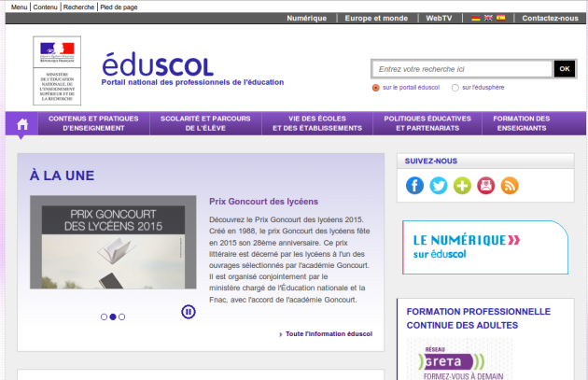Select the 'sur l'édusphère' radio option
Screen dimensions: 588x380
click(455, 88)
